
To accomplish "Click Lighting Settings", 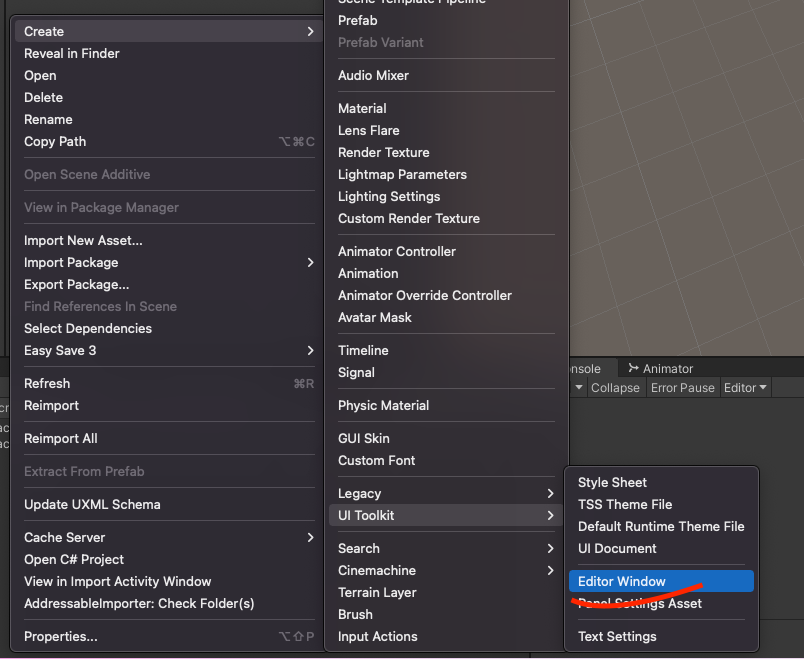I will tap(446, 196).
